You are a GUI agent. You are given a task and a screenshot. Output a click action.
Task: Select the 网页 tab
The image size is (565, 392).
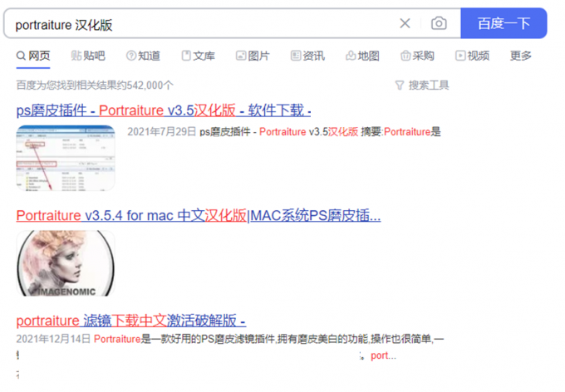pos(33,56)
